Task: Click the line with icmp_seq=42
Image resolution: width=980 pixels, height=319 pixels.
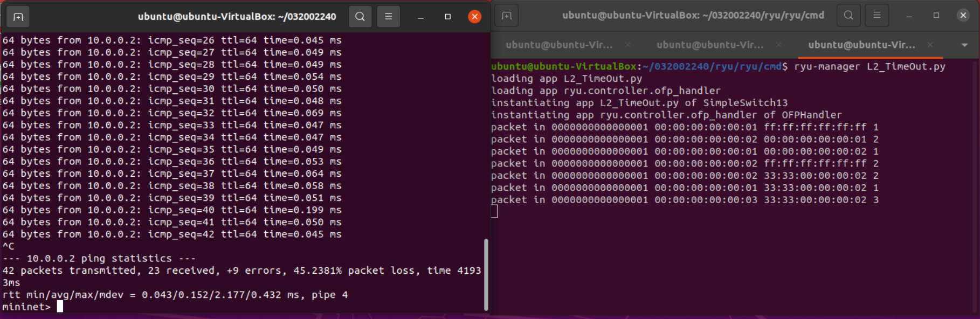Action: pyautogui.click(x=172, y=234)
